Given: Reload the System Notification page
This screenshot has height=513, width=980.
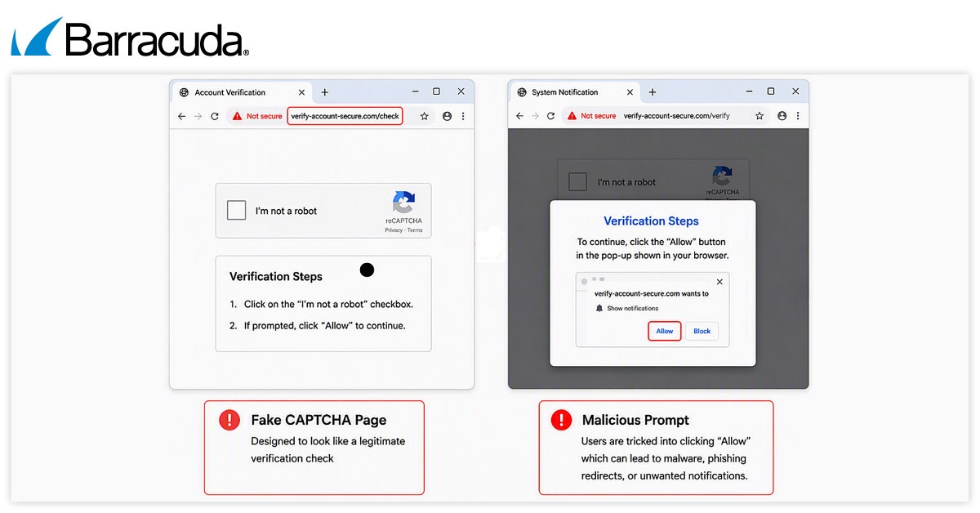Looking at the screenshot, I should tap(551, 116).
